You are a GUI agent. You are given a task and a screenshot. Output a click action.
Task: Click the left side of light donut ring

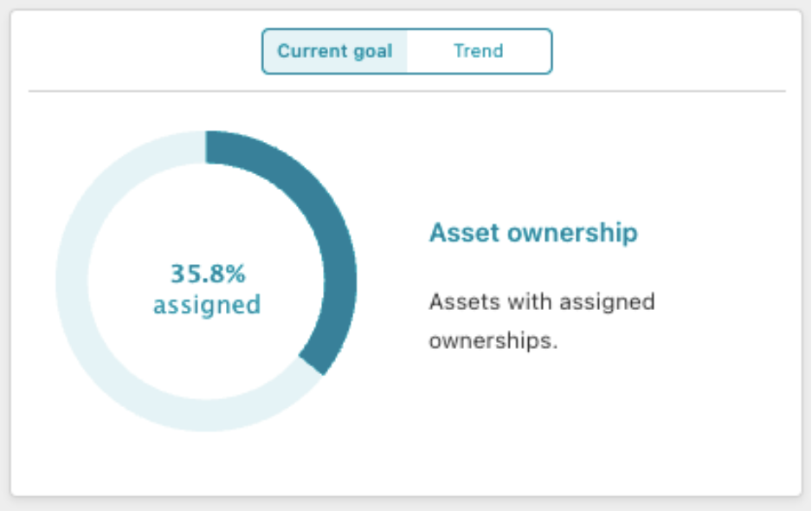72,281
